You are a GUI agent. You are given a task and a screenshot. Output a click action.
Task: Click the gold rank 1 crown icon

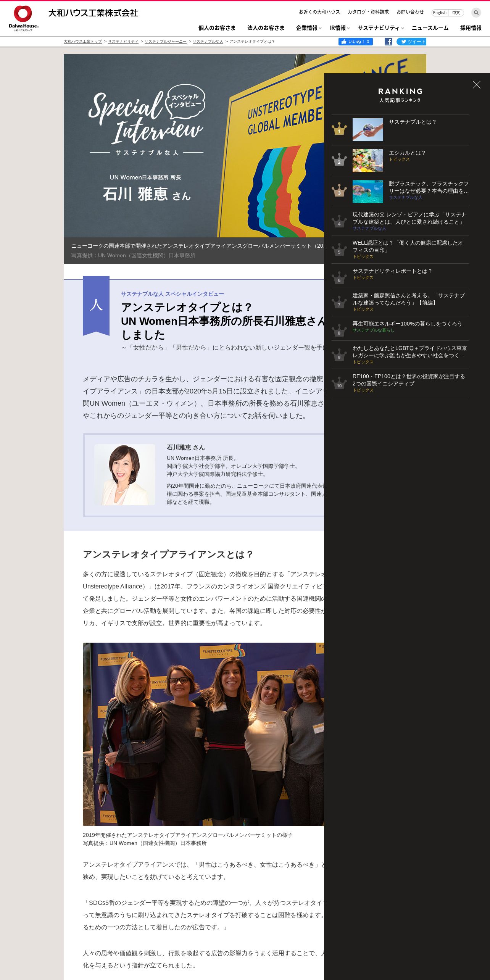[339, 129]
